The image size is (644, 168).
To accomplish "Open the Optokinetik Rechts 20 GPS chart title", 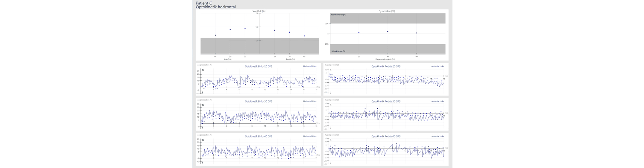I will (386, 67).
